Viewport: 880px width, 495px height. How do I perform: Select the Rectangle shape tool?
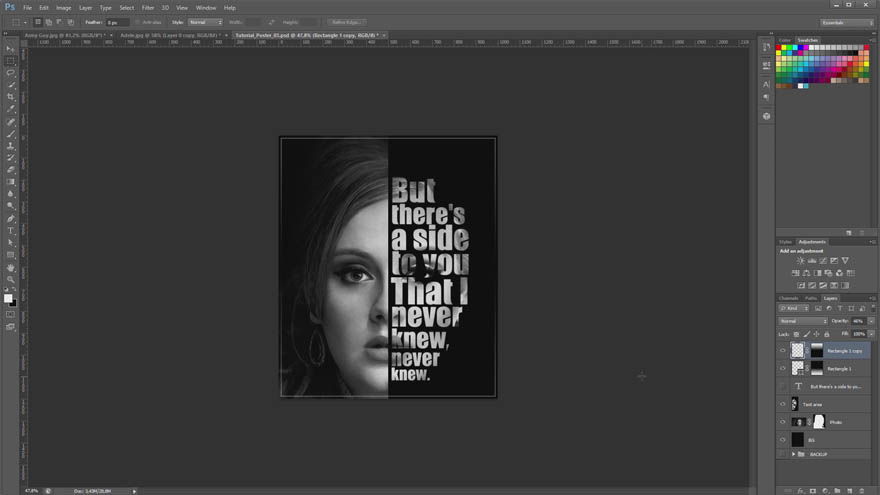(x=10, y=255)
